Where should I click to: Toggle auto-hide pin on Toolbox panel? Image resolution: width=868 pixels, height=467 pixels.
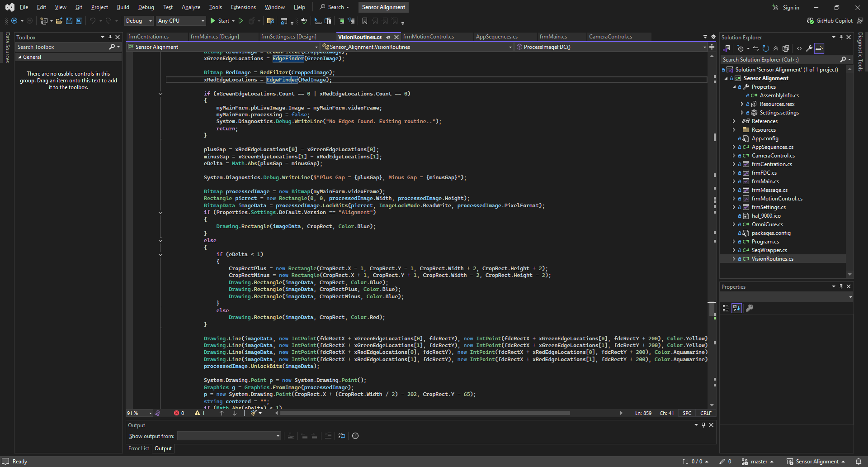[110, 37]
